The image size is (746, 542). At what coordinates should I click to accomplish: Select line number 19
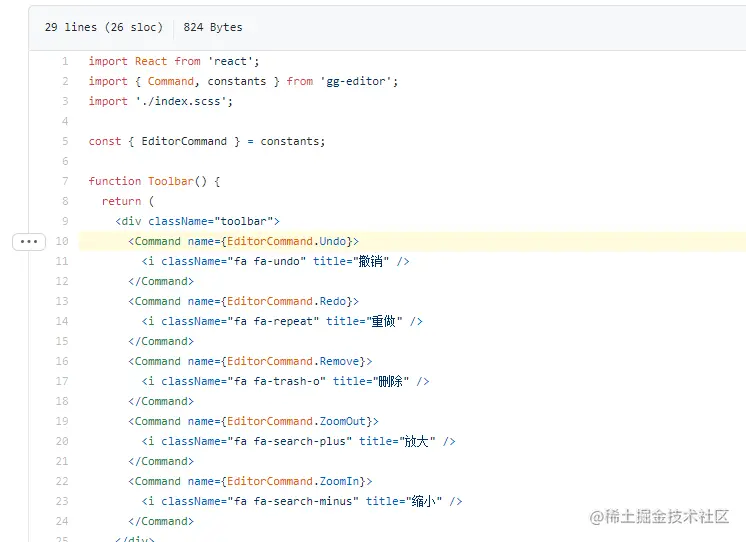(x=62, y=421)
